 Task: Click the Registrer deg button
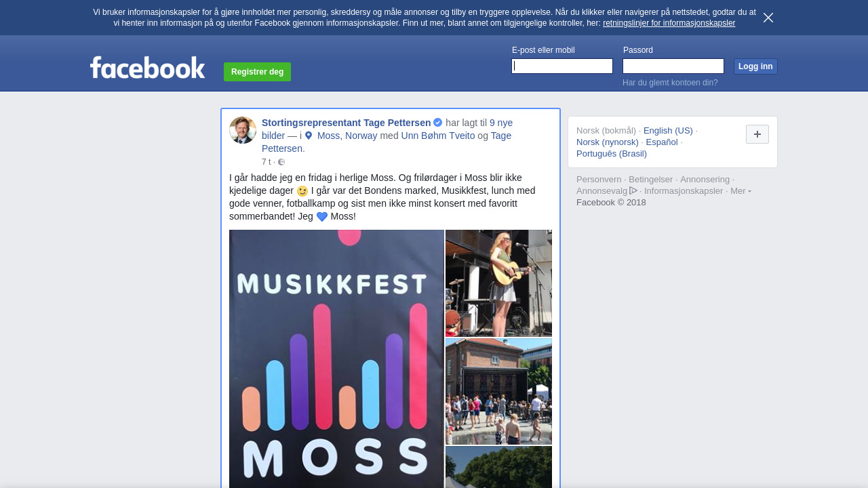click(257, 72)
